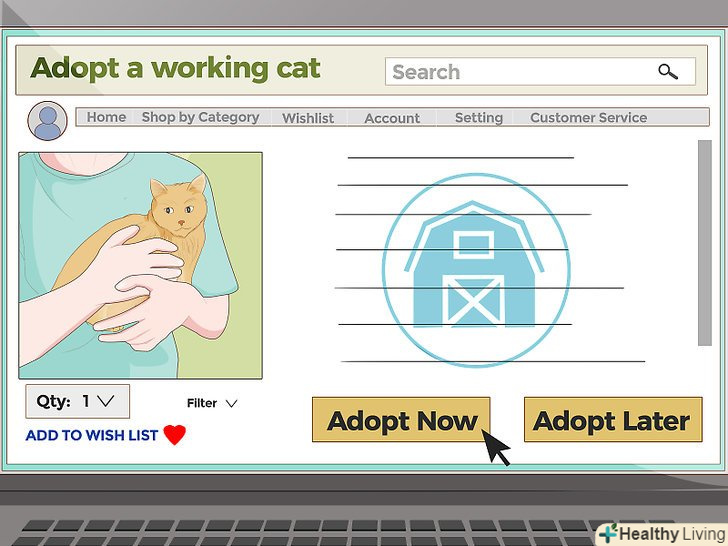Focus the Search input field
728x546 pixels.
(x=540, y=72)
